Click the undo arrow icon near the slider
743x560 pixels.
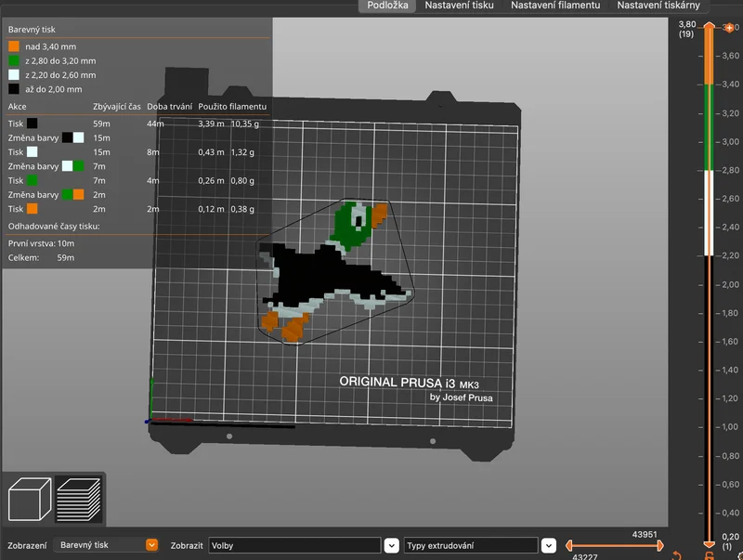tap(677, 555)
